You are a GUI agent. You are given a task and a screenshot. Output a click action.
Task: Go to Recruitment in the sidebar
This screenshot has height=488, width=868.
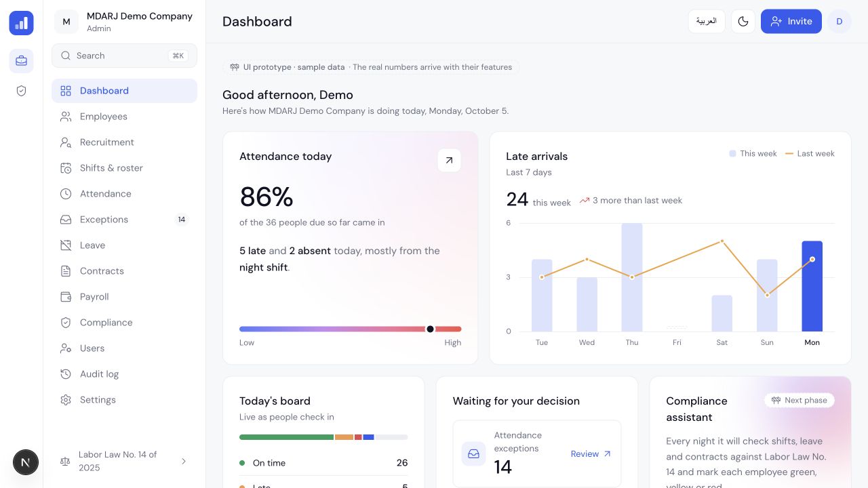click(x=124, y=142)
